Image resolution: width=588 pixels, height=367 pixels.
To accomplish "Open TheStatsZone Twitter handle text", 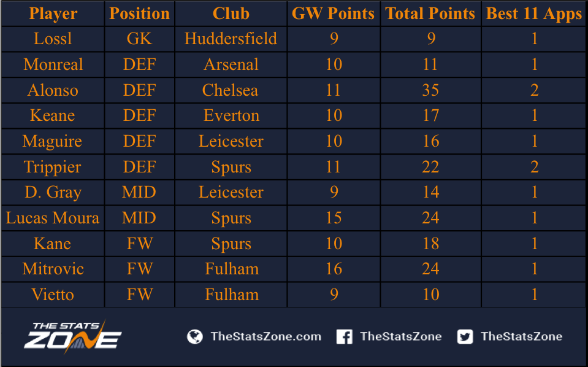I will pos(522,336).
